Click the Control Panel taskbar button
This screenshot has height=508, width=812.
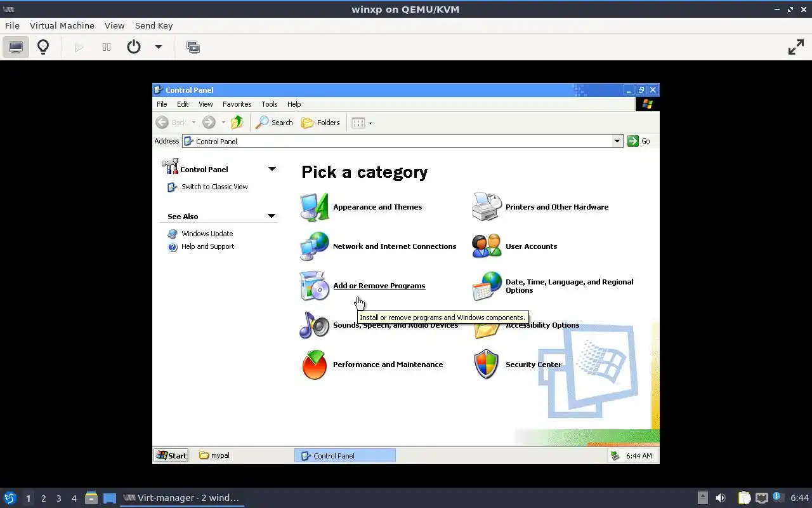(x=345, y=455)
